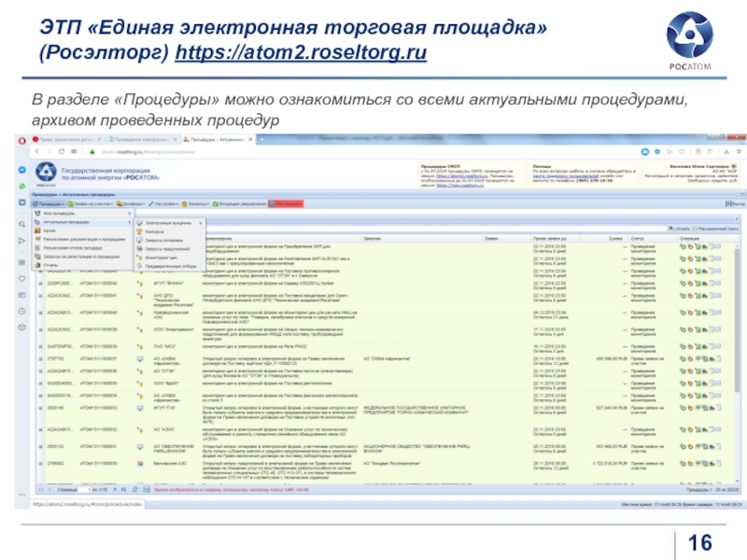
Task: Jump to the last page with the pager arrow
Action: coord(124,489)
